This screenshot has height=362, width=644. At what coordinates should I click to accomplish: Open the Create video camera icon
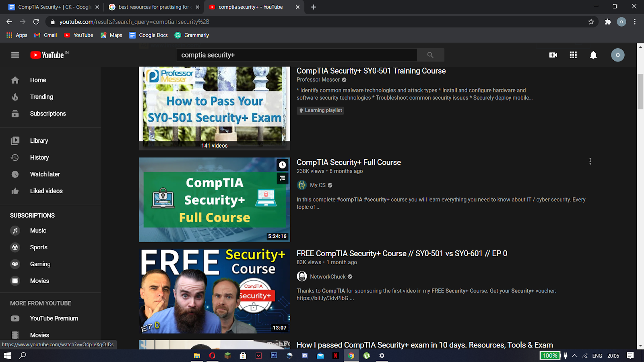[553, 55]
